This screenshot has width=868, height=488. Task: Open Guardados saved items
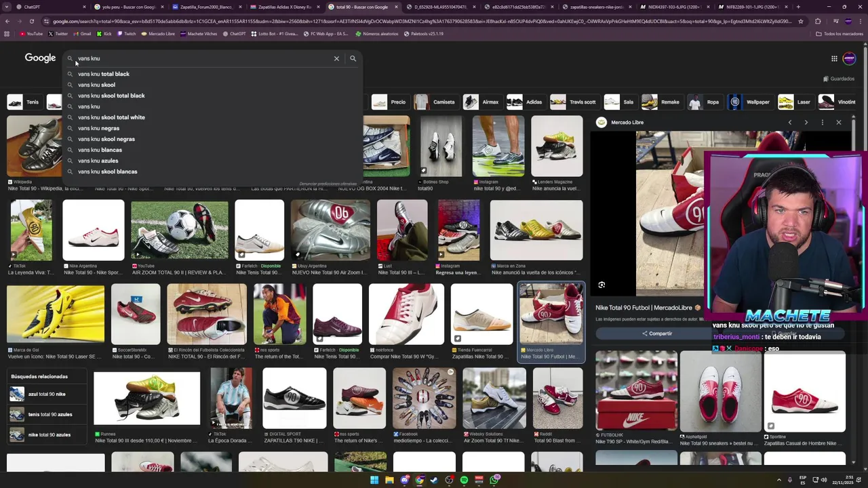tap(838, 79)
